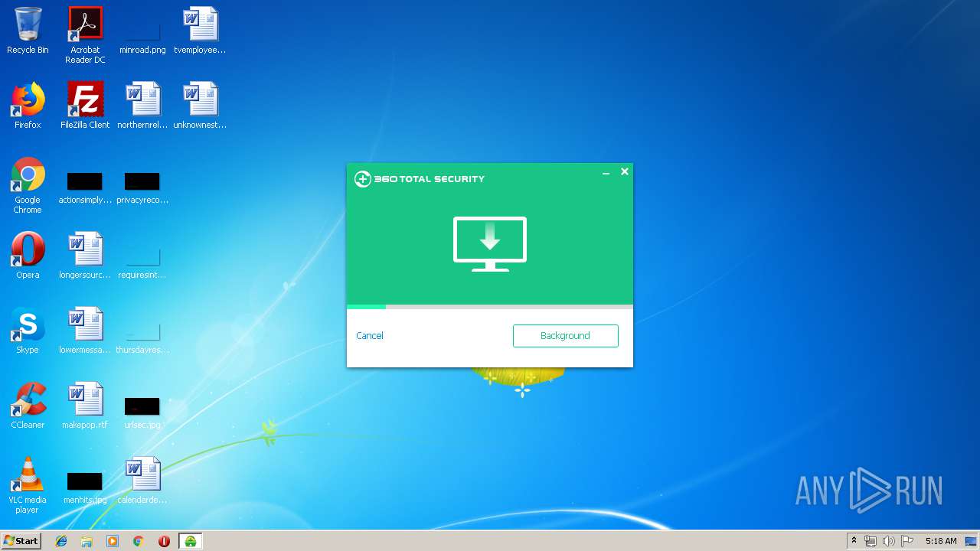Open Action Center flag icon
This screenshot has width=980, height=551.
(x=907, y=541)
